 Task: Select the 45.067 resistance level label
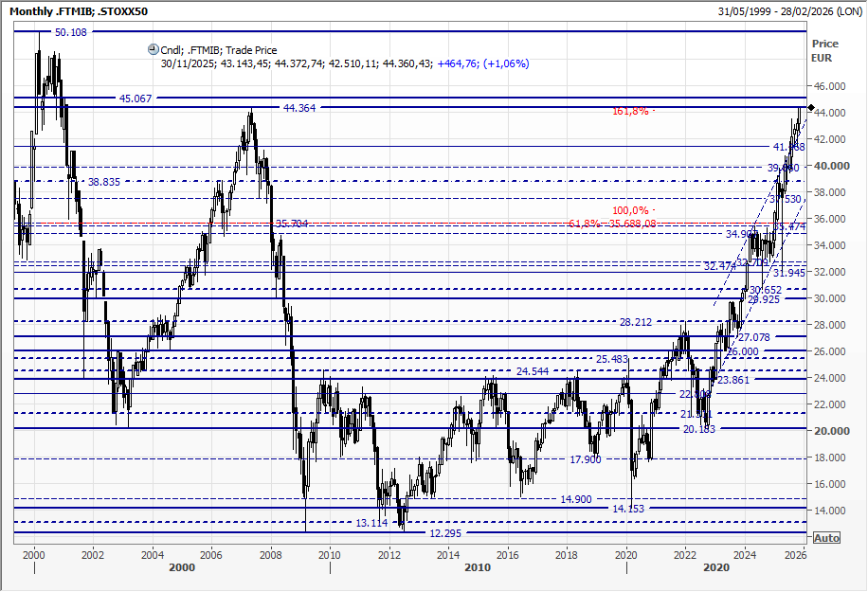point(136,99)
